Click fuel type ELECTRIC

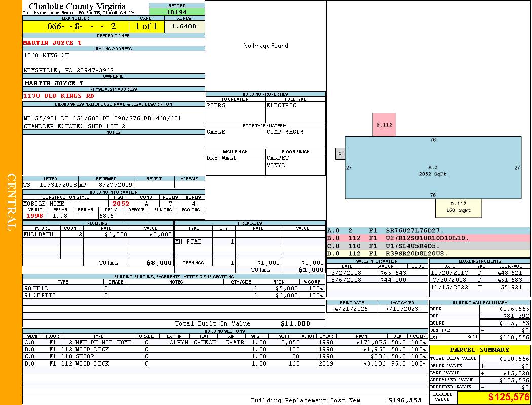click(281, 105)
